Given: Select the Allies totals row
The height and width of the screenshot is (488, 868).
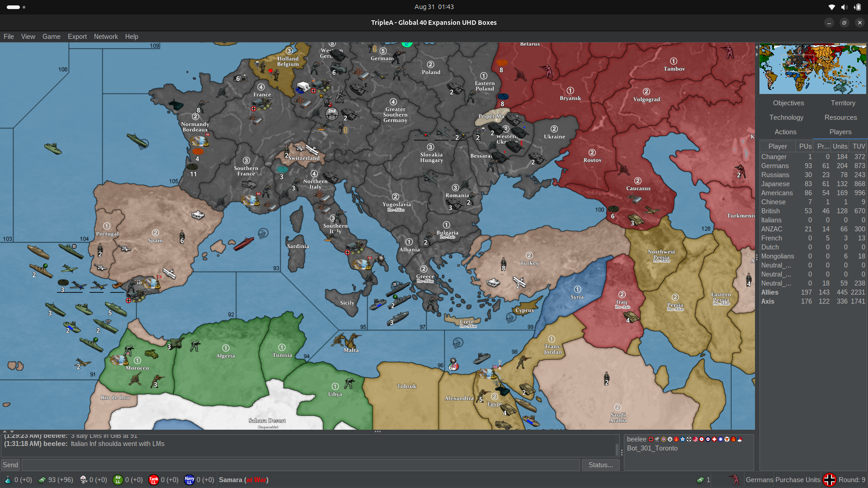Looking at the screenshot, I should click(813, 292).
